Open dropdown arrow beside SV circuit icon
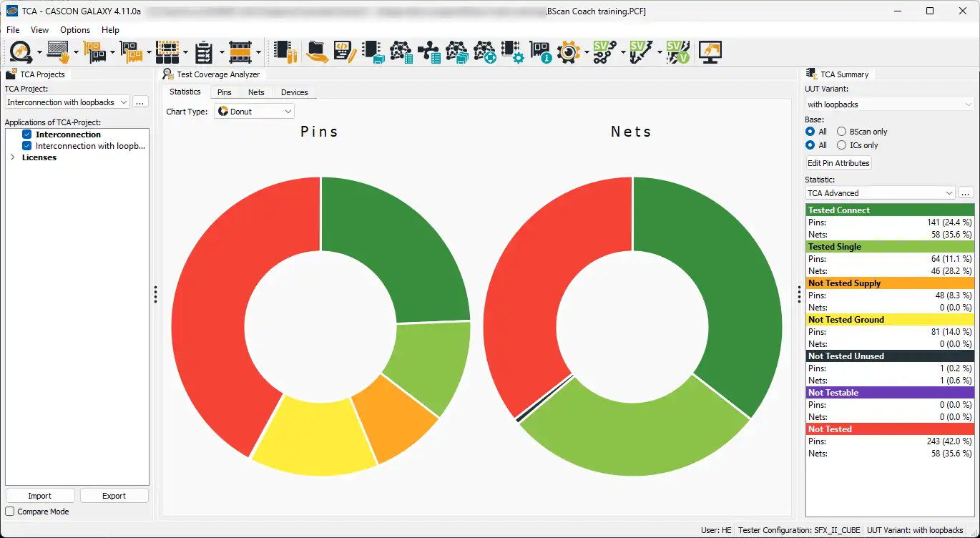Viewport: 980px width, 538px height. 623,52
